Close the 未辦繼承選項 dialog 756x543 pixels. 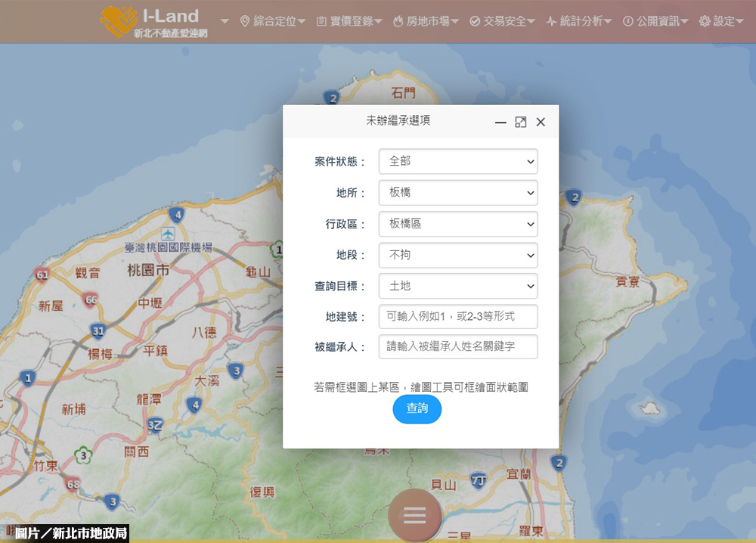541,123
